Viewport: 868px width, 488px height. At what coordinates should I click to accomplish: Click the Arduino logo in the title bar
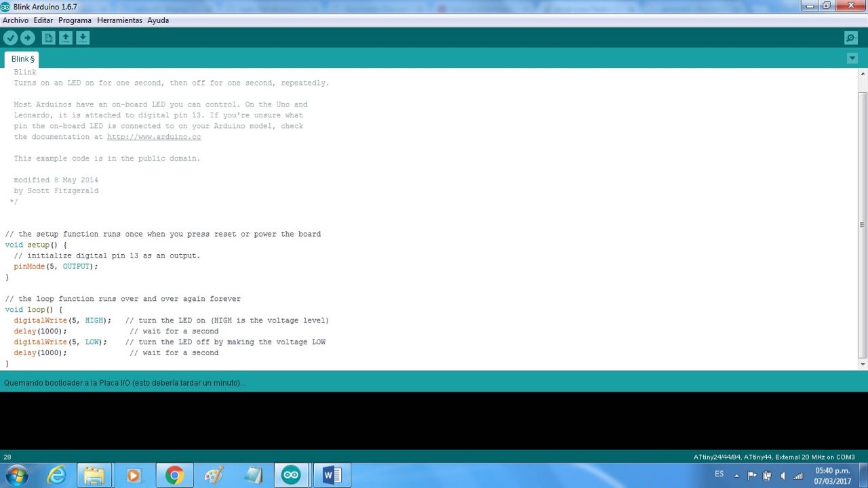pos(5,7)
